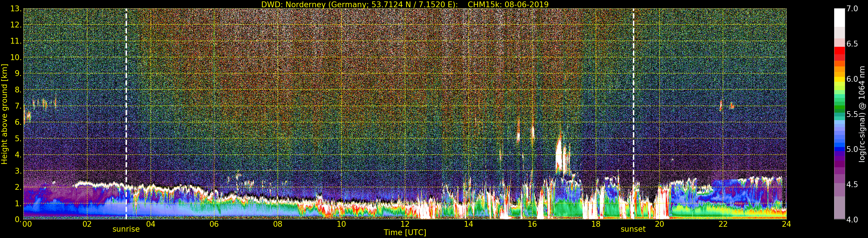This screenshot has height=238, width=868.
Task: Click the colorbar tick label '7.0'
Action: tap(852, 9)
